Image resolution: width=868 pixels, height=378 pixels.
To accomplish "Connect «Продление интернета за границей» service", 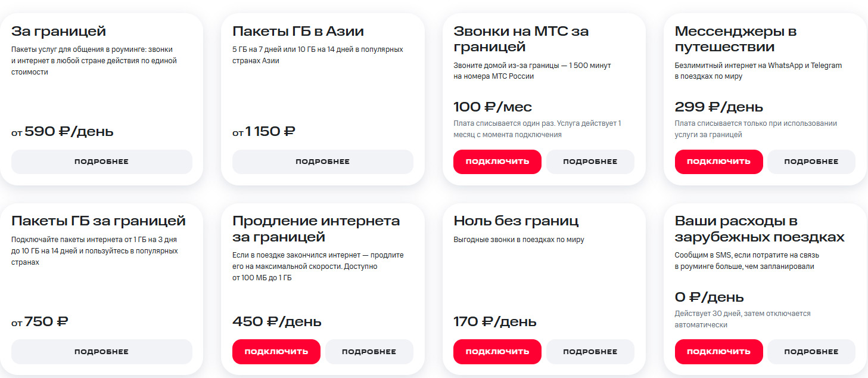I will click(276, 352).
